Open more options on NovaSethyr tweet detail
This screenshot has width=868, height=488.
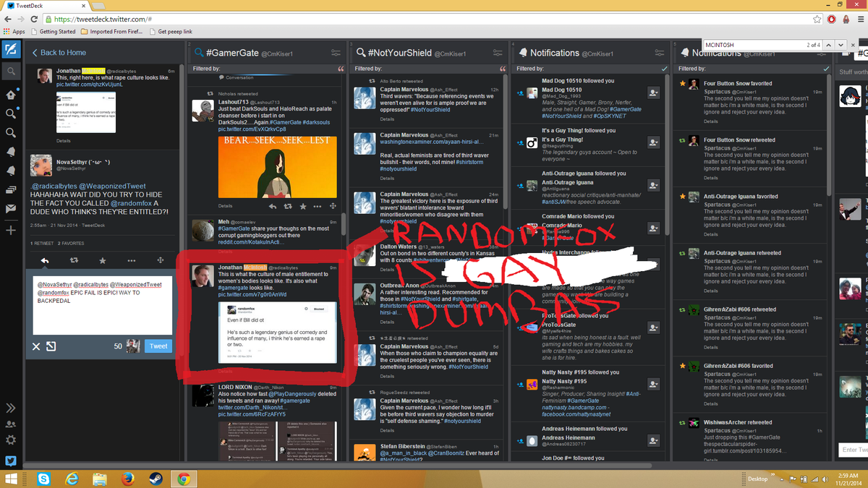131,260
